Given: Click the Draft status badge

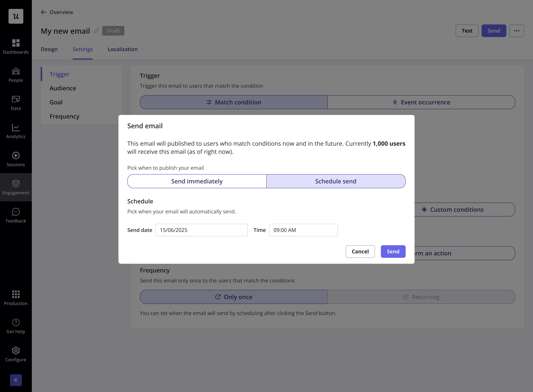Looking at the screenshot, I should 113,31.
